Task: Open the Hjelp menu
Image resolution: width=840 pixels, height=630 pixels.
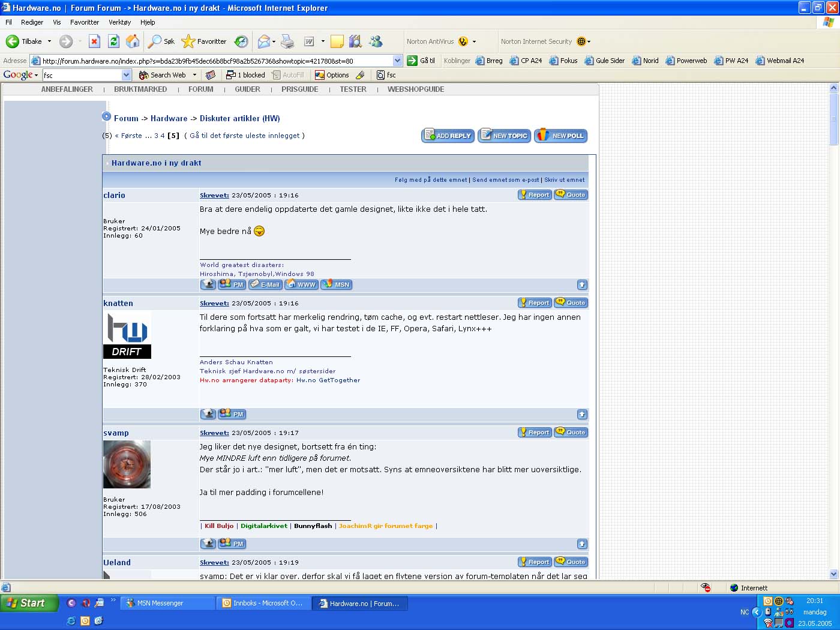Action: tap(148, 22)
